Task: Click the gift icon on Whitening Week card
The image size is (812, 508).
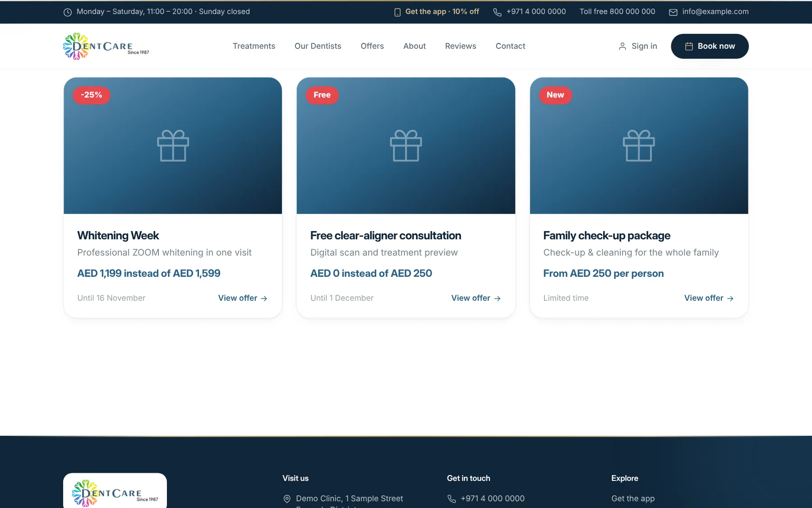Action: pyautogui.click(x=173, y=145)
